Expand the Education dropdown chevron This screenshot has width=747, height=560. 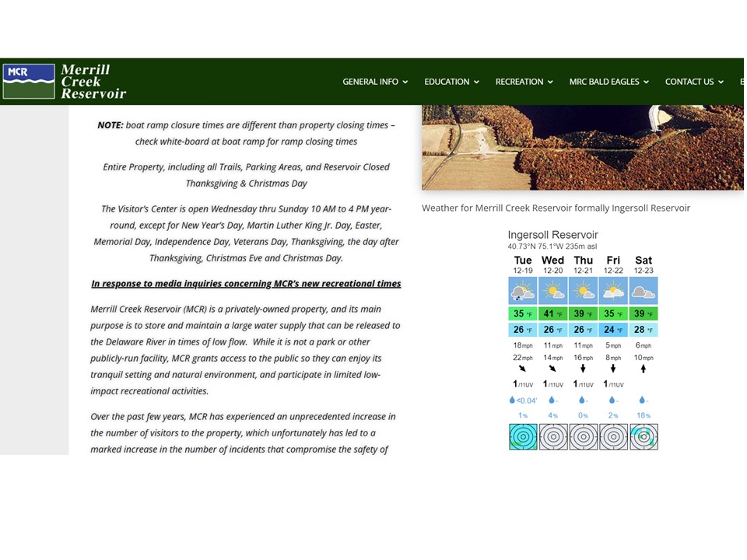pos(476,82)
